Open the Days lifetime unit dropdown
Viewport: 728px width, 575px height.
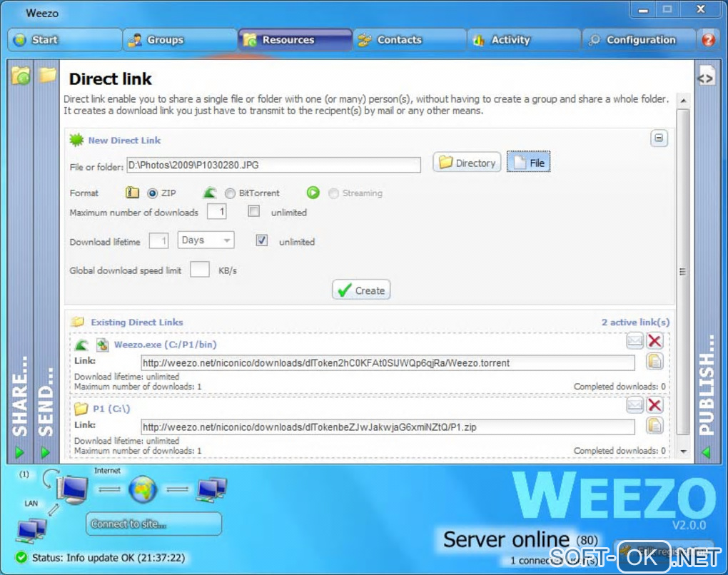coord(206,240)
